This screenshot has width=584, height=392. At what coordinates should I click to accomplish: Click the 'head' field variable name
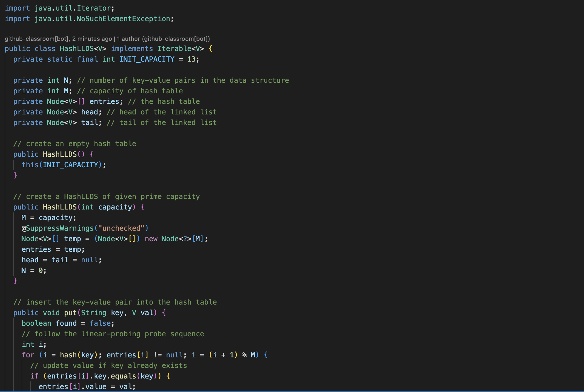click(x=89, y=112)
